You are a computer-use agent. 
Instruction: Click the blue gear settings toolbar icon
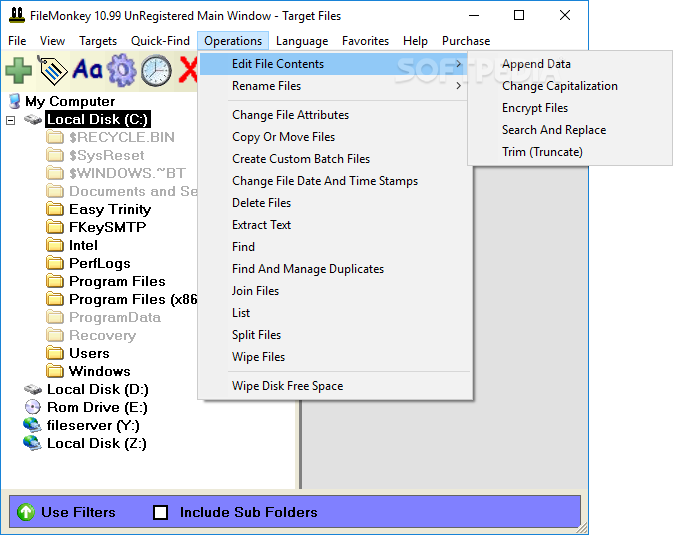coord(122,70)
